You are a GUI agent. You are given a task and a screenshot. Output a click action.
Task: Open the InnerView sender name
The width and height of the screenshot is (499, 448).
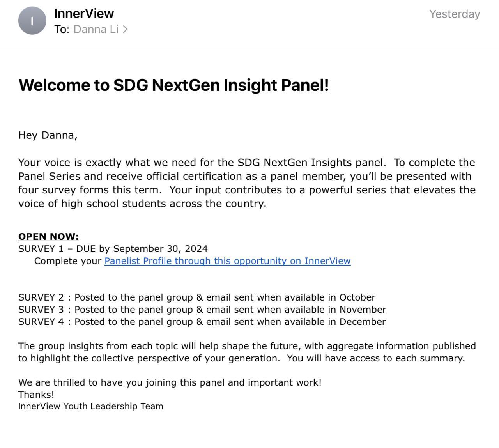click(x=84, y=13)
